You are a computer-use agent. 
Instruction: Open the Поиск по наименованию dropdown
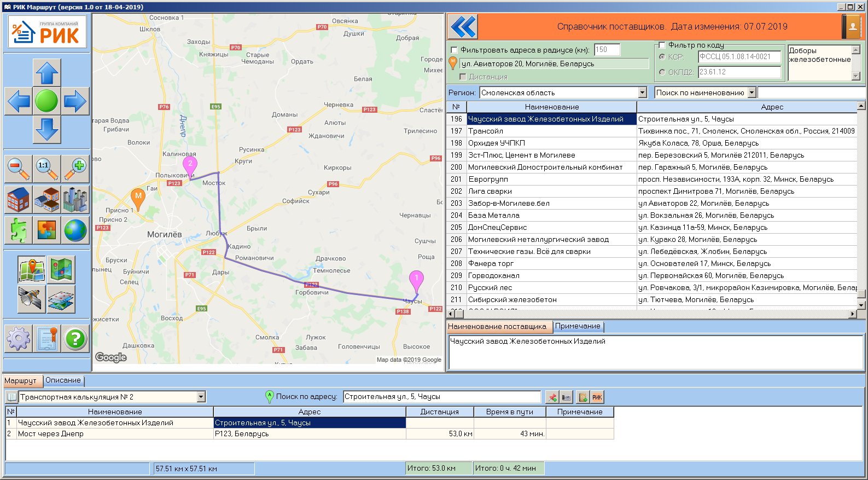click(x=752, y=92)
